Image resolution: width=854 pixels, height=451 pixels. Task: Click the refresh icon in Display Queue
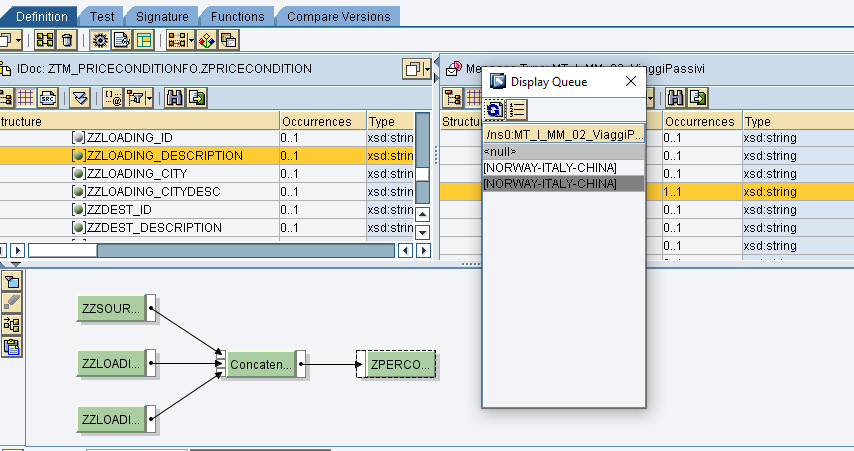pyautogui.click(x=495, y=110)
